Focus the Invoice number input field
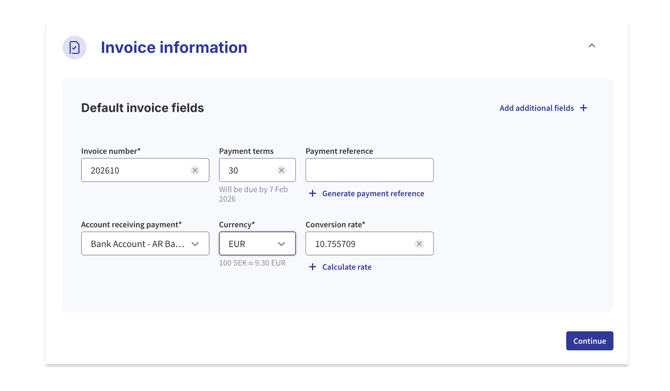The width and height of the screenshot is (670, 391). [x=145, y=170]
